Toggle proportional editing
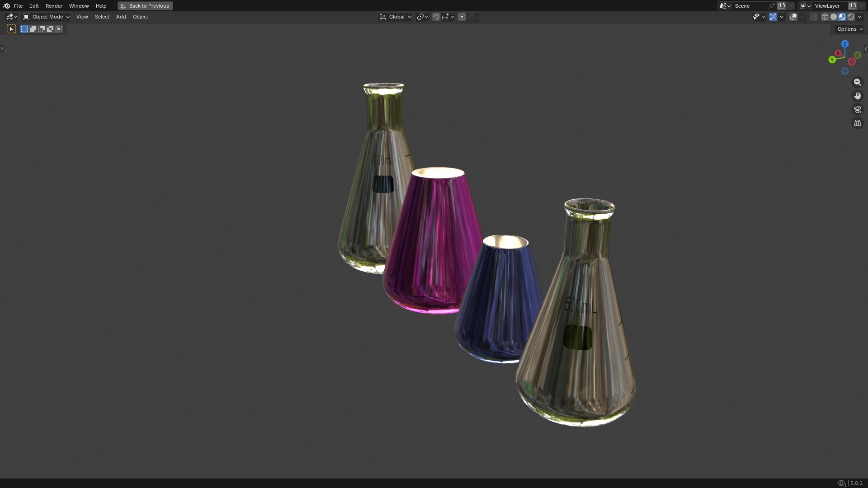The height and width of the screenshot is (488, 868). point(462,17)
